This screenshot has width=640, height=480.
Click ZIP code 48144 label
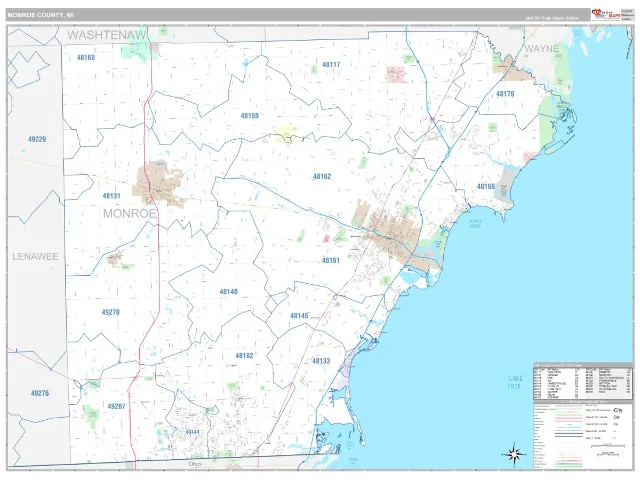click(192, 432)
